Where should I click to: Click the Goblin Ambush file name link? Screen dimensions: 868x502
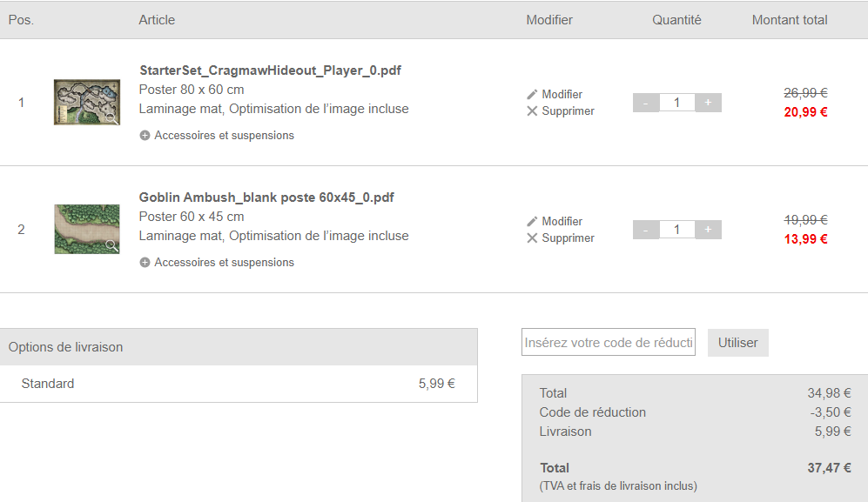point(266,197)
